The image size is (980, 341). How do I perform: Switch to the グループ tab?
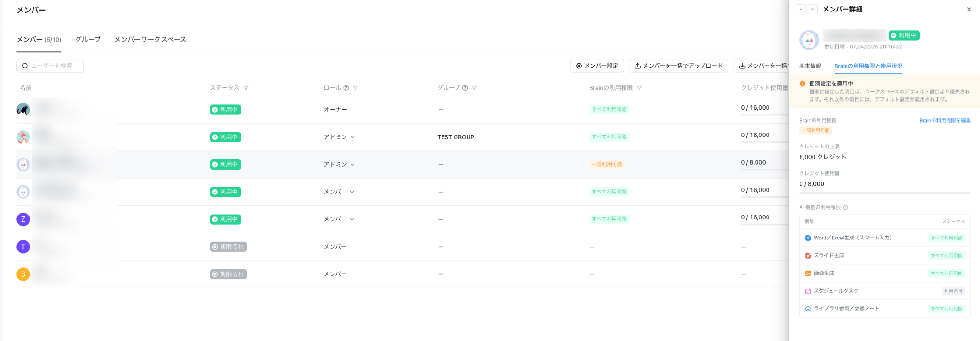point(88,40)
